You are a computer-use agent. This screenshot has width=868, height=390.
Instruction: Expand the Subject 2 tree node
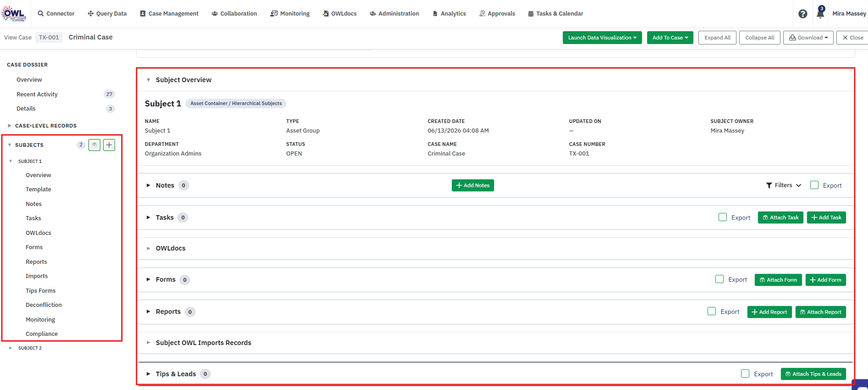tap(11, 348)
